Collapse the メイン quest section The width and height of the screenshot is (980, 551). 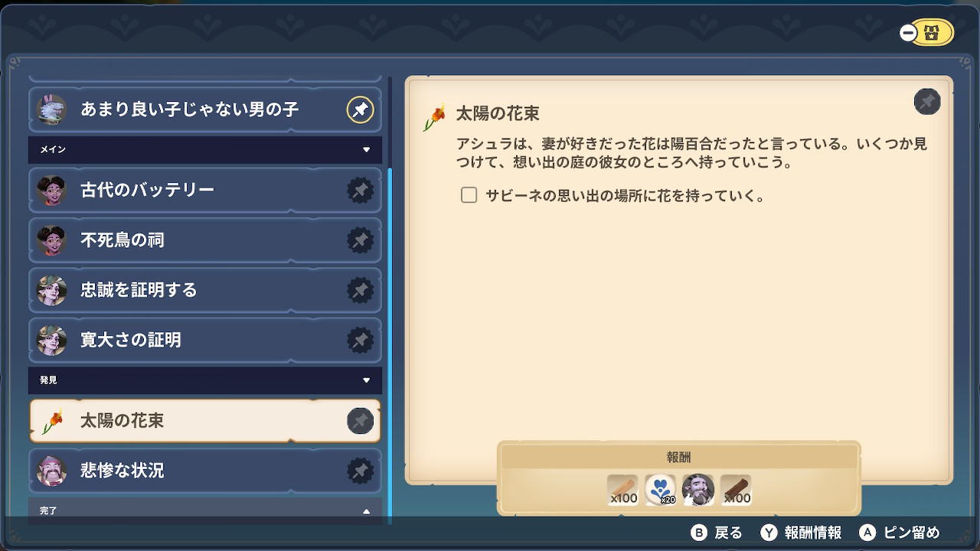(x=366, y=149)
